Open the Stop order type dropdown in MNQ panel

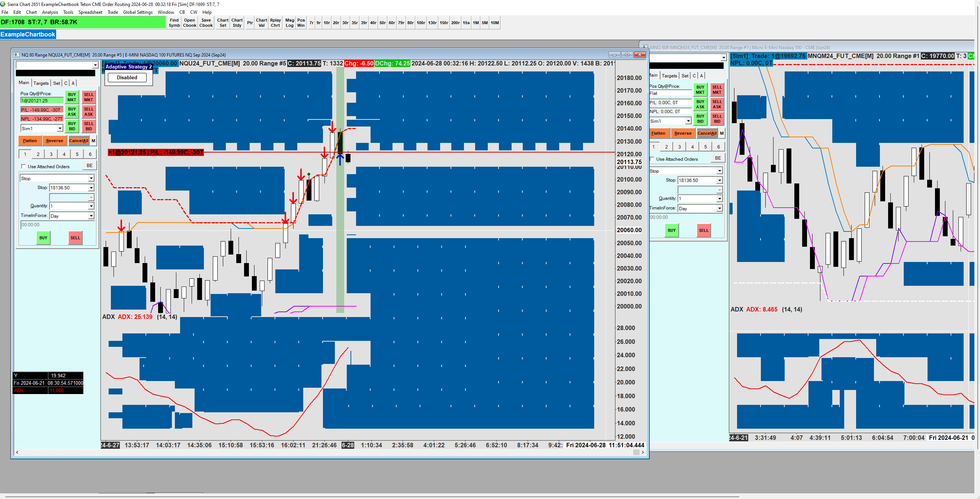point(719,171)
